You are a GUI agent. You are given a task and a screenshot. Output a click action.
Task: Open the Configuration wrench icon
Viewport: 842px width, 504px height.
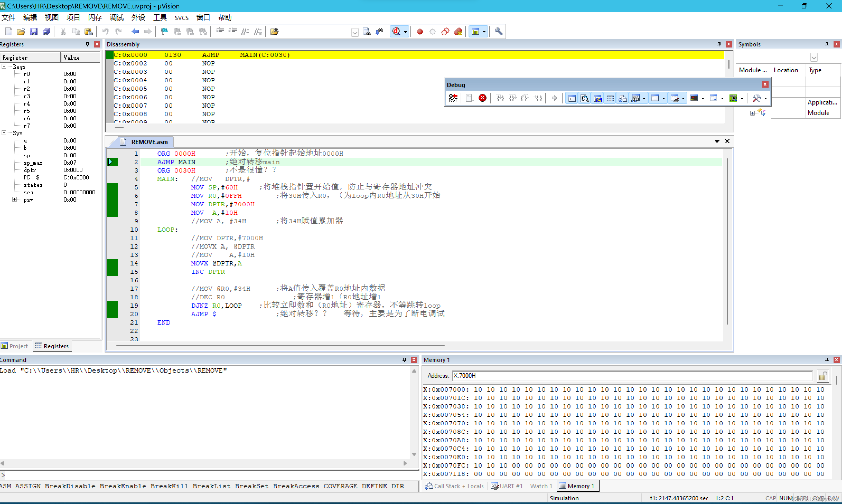pyautogui.click(x=498, y=32)
